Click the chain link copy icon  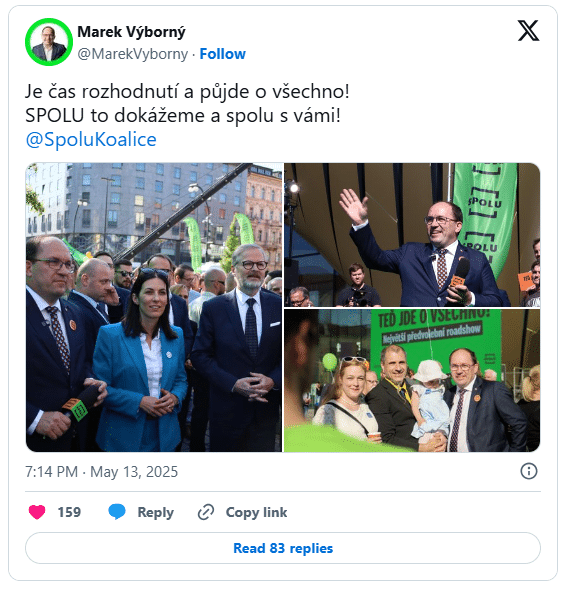coord(206,512)
